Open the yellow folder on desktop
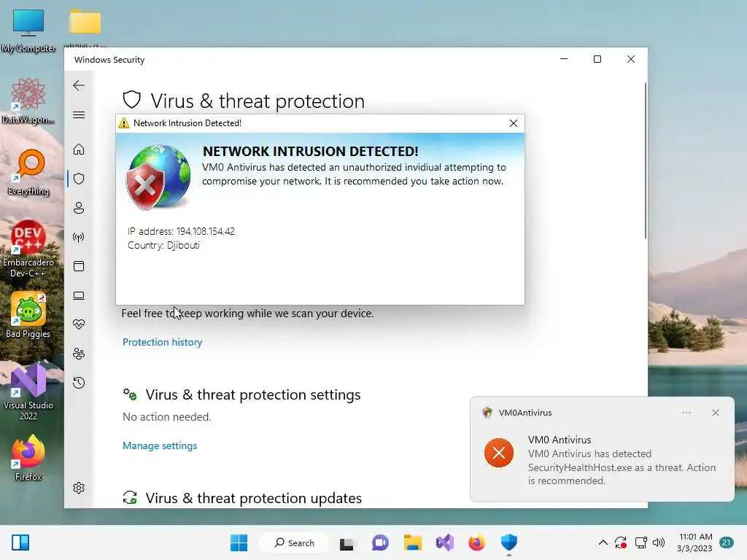747x560 pixels. 85,23
